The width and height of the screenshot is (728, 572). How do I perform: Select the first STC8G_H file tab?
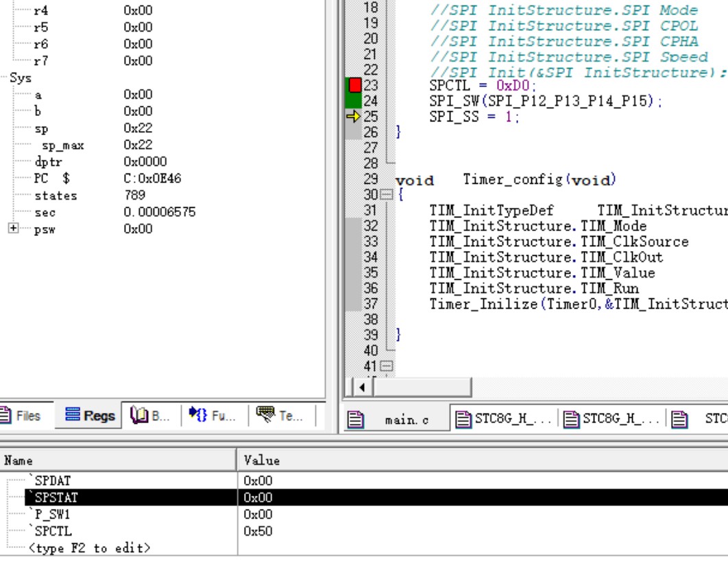click(505, 420)
